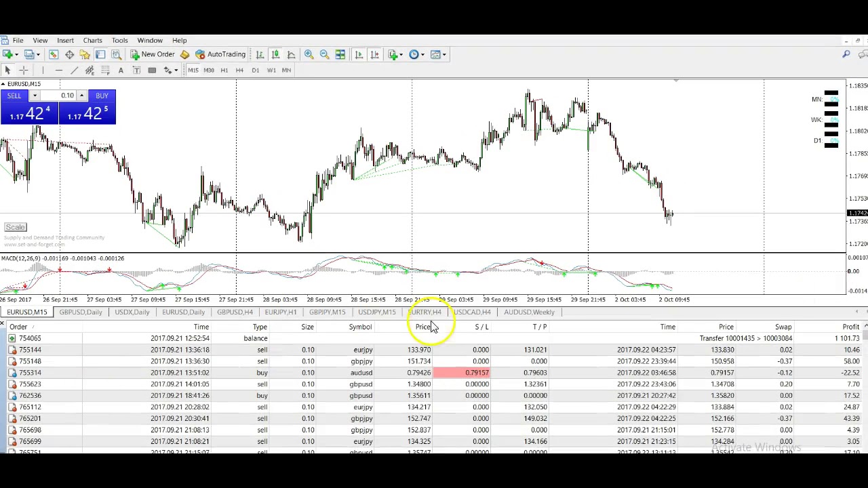Toggle the Data Window crosshair icon
Viewport: 868px width, 488px height.
tap(69, 54)
